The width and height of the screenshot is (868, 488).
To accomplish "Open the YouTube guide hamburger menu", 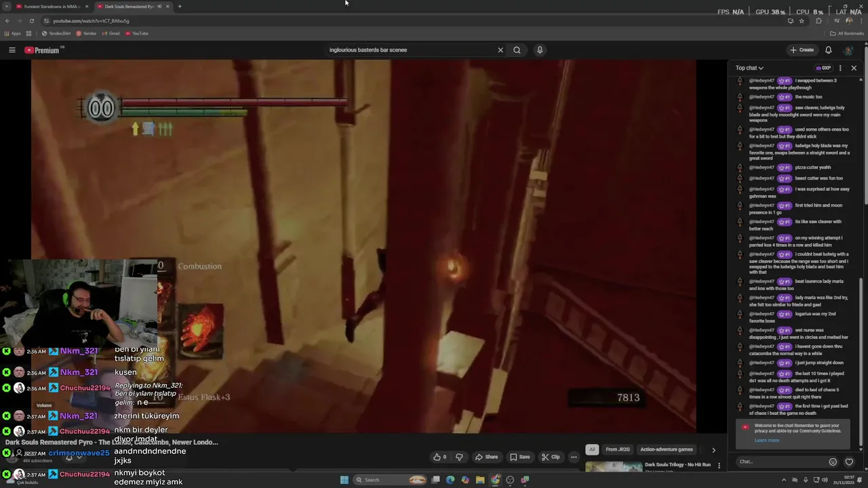I will point(12,50).
